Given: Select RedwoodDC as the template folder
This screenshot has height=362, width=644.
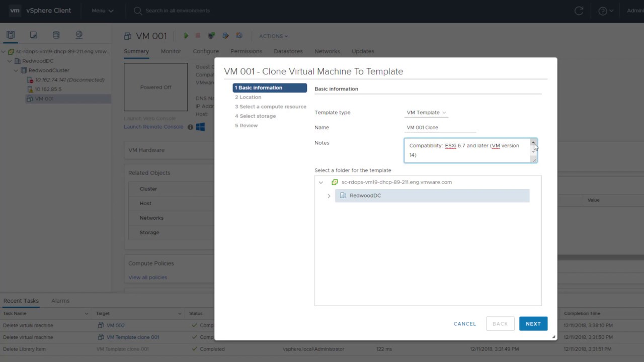Looking at the screenshot, I should 365,196.
